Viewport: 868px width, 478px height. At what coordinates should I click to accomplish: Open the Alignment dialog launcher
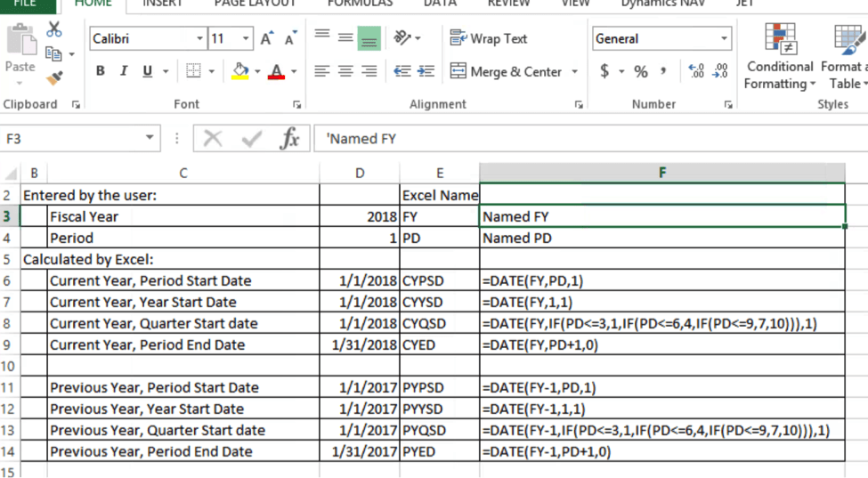point(579,104)
